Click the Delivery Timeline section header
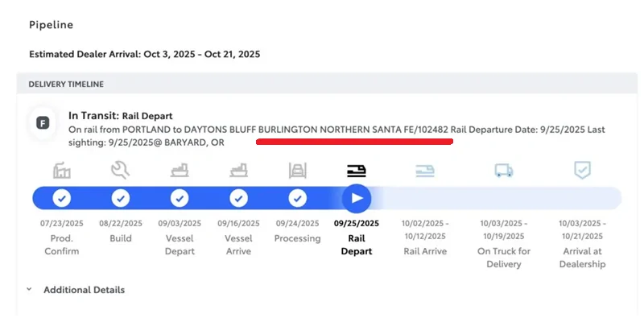This screenshot has width=644, height=322. pos(66,84)
